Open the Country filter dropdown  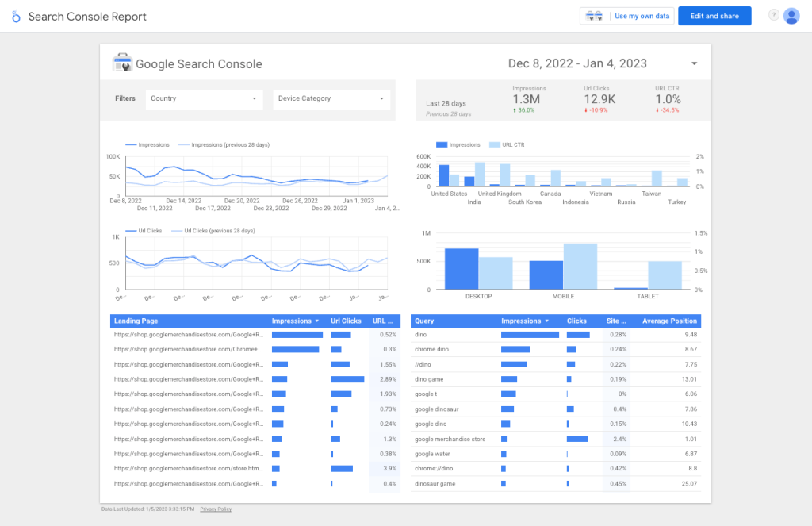(204, 100)
